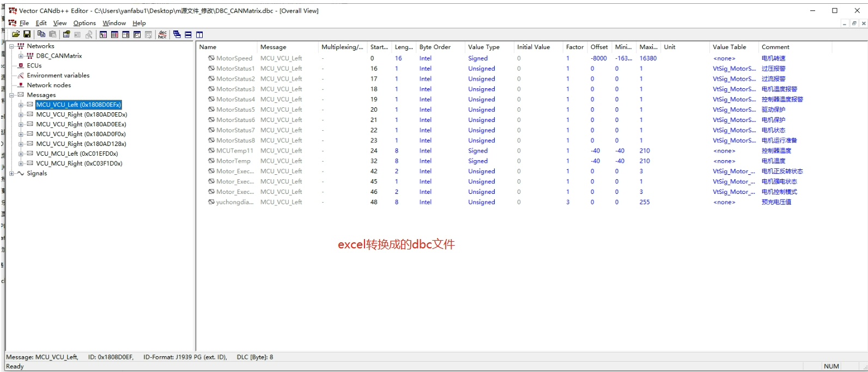Click the Save floppy disk icon
868x372 pixels.
(x=27, y=34)
